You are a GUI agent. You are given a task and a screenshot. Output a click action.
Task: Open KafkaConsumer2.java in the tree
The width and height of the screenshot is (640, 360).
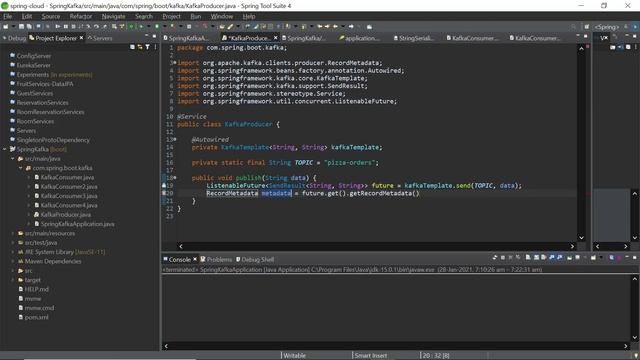[69, 187]
